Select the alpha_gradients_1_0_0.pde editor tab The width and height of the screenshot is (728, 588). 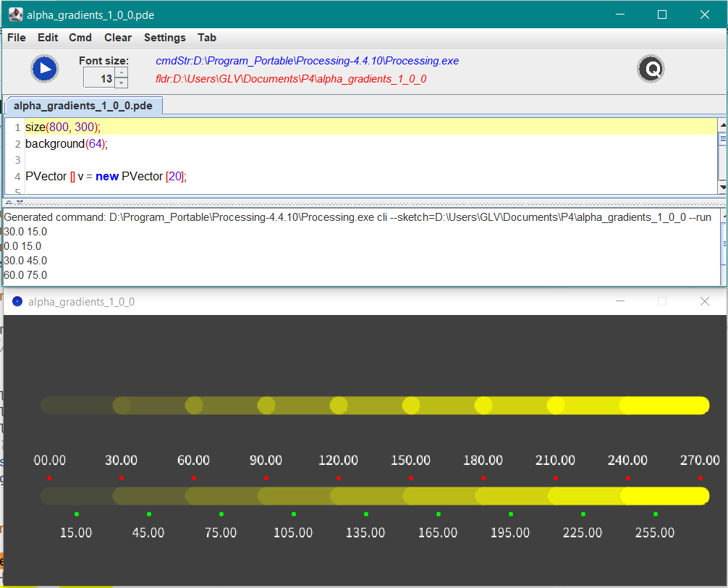[x=83, y=106]
